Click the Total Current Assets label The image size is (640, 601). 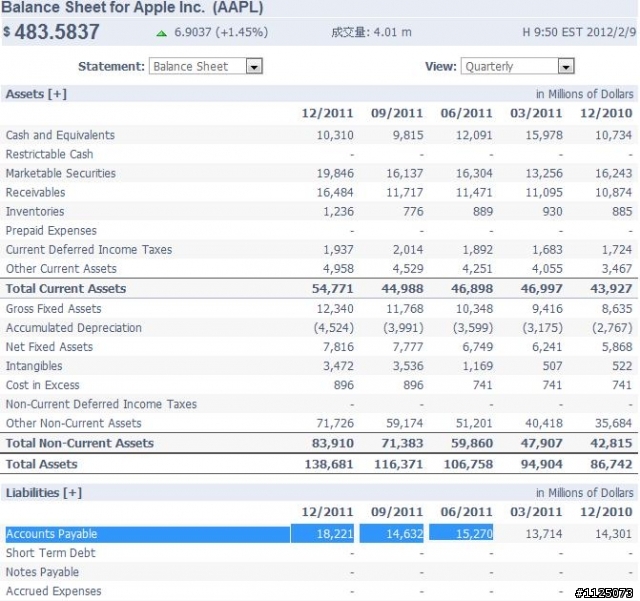click(66, 289)
